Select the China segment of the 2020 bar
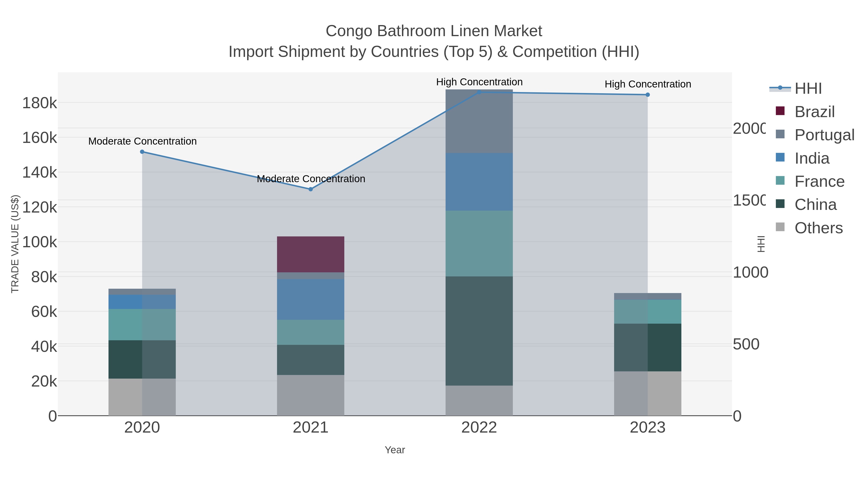Image resolution: width=868 pixels, height=488 pixels. [x=142, y=359]
